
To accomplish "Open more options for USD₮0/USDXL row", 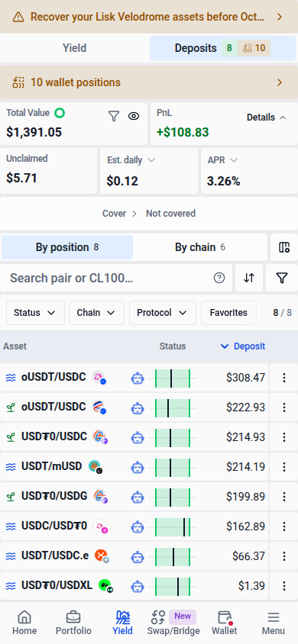I will pyautogui.click(x=283, y=586).
